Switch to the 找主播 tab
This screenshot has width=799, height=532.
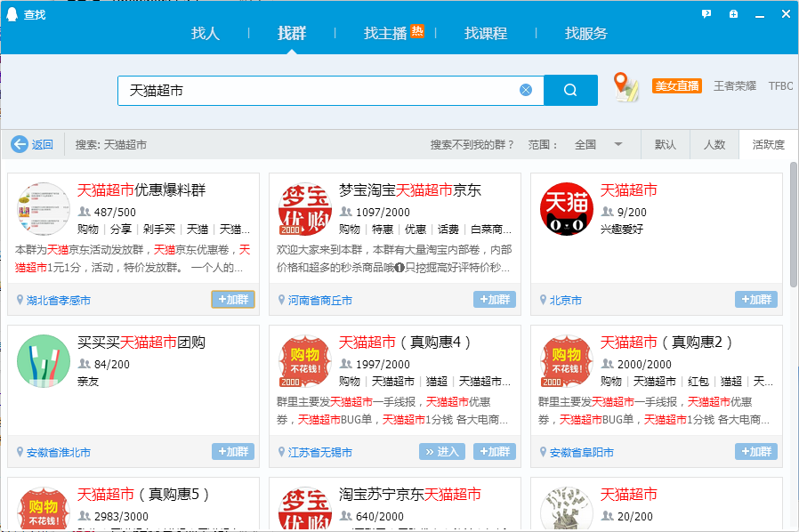(x=385, y=34)
